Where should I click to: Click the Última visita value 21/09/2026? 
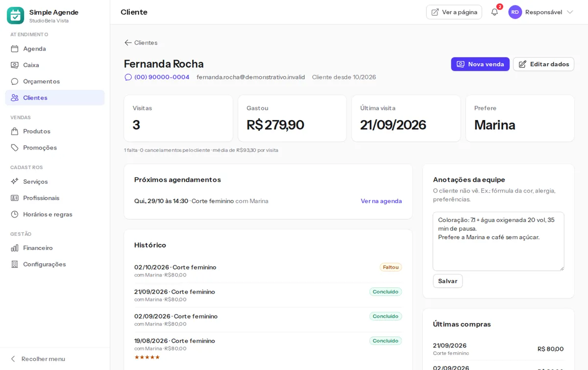point(393,125)
